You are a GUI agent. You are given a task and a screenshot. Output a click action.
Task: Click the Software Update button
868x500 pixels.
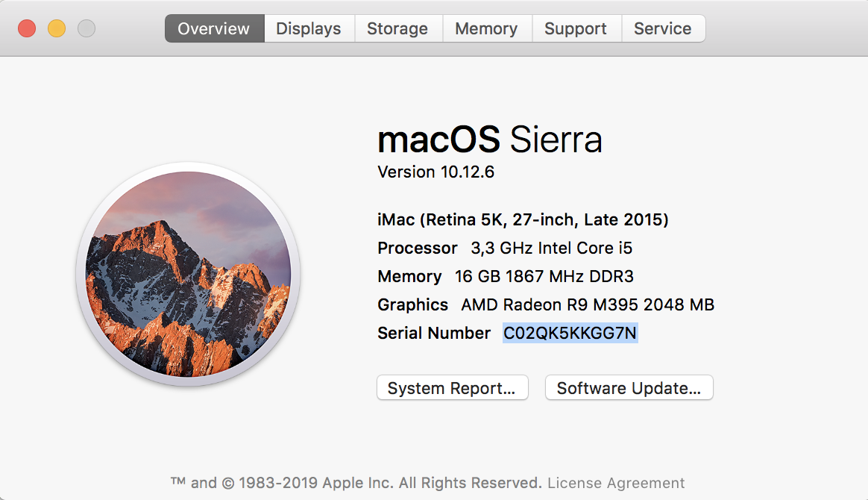629,388
